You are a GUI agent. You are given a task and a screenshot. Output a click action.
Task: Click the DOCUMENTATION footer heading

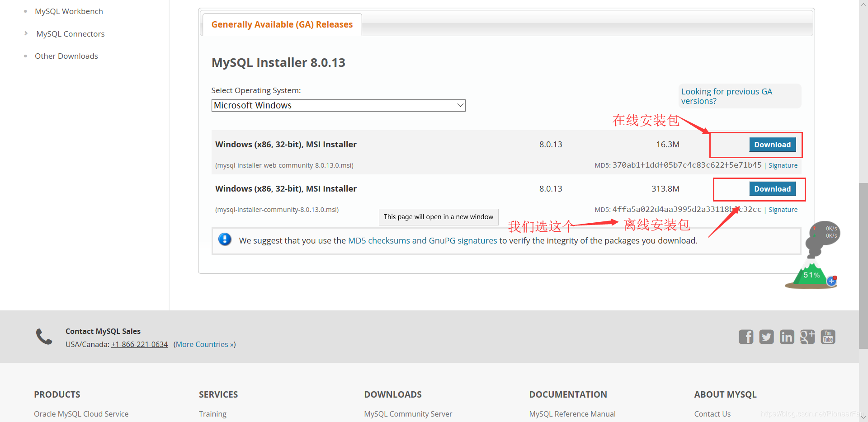click(x=568, y=394)
